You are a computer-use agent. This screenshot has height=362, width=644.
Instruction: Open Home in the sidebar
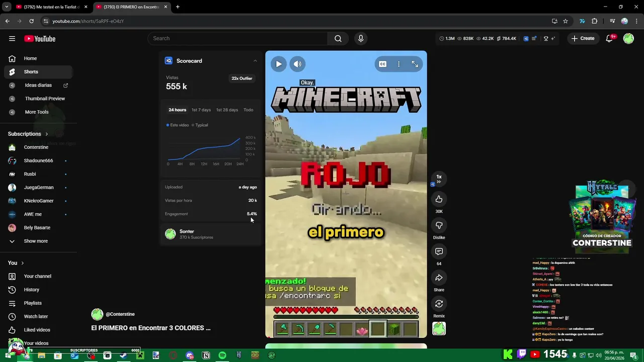click(x=38, y=58)
